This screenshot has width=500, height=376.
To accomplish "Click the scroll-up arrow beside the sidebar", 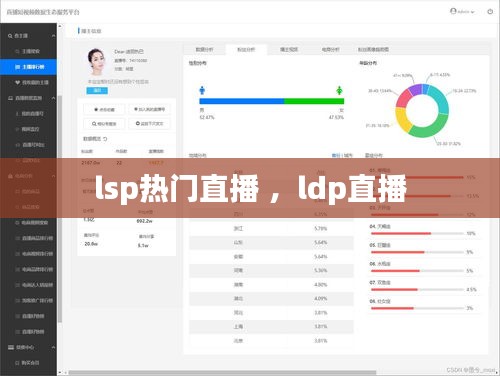I will 60,26.
